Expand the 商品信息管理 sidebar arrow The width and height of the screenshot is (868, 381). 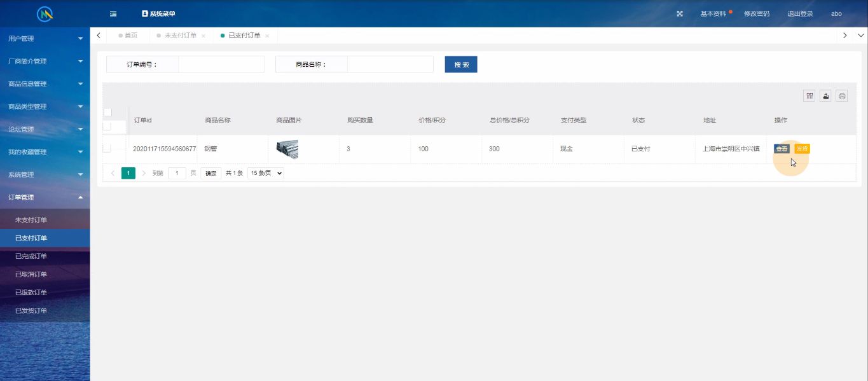(80, 84)
